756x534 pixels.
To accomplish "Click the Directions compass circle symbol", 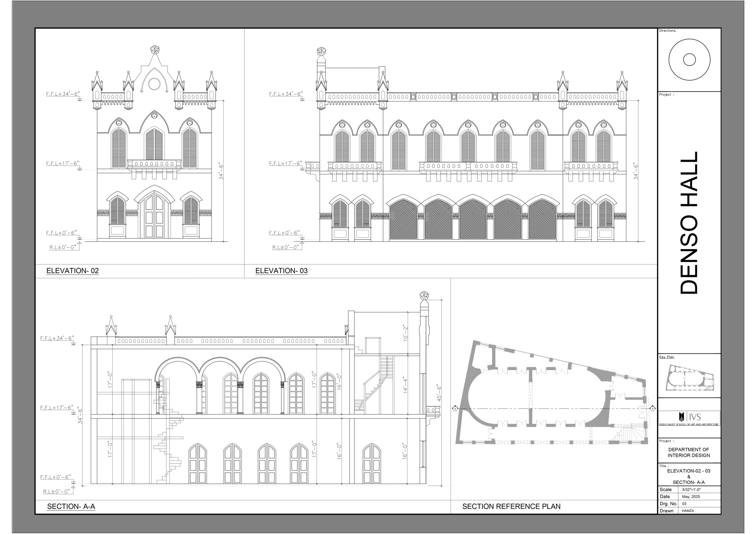I will pos(689,60).
